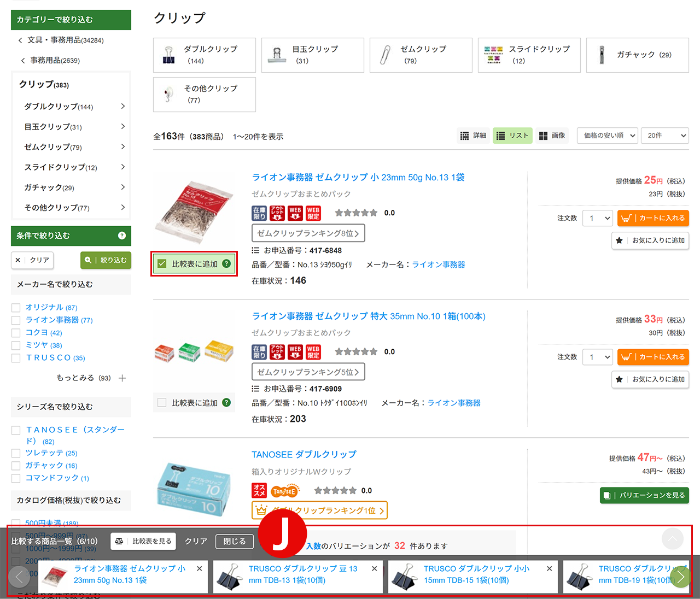This screenshot has width=700, height=599.
Task: Click TANOSEE ダブルクリップ product thumbnail
Action: (x=194, y=489)
